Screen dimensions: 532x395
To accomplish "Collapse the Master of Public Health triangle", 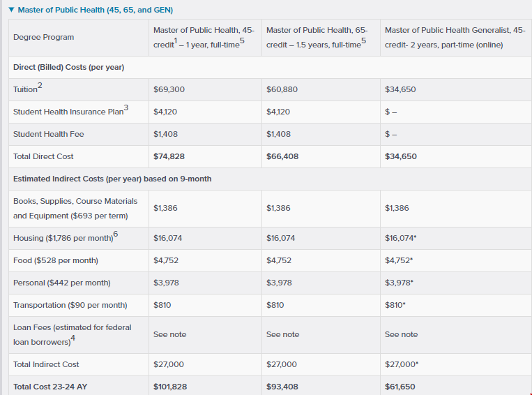I will click(12, 10).
